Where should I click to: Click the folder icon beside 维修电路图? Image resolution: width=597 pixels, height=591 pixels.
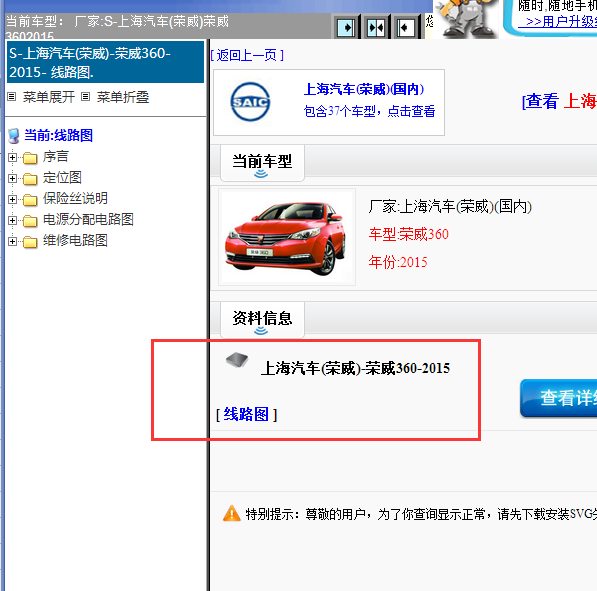(x=30, y=241)
